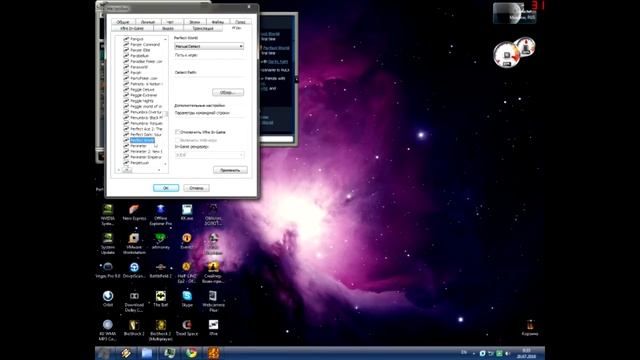Select Pariah in the game list
This screenshot has width=640, height=360.
pyautogui.click(x=136, y=73)
